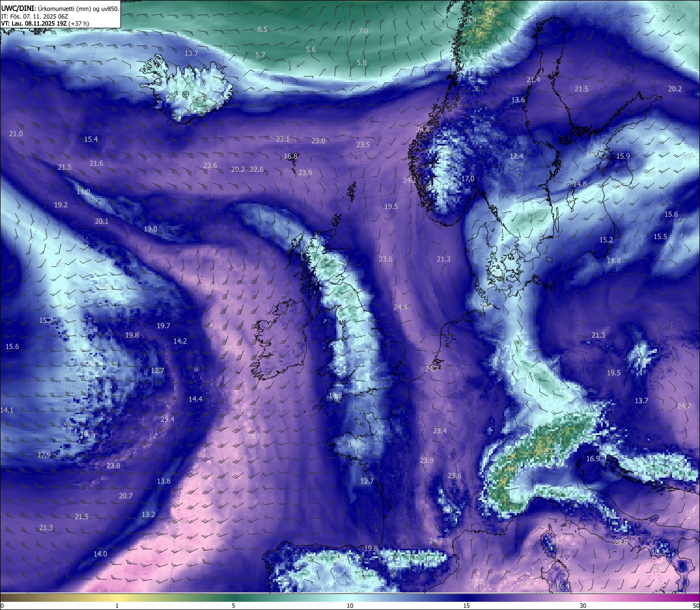Click the map value 14.2
This screenshot has width=700, height=610.
click(x=180, y=341)
